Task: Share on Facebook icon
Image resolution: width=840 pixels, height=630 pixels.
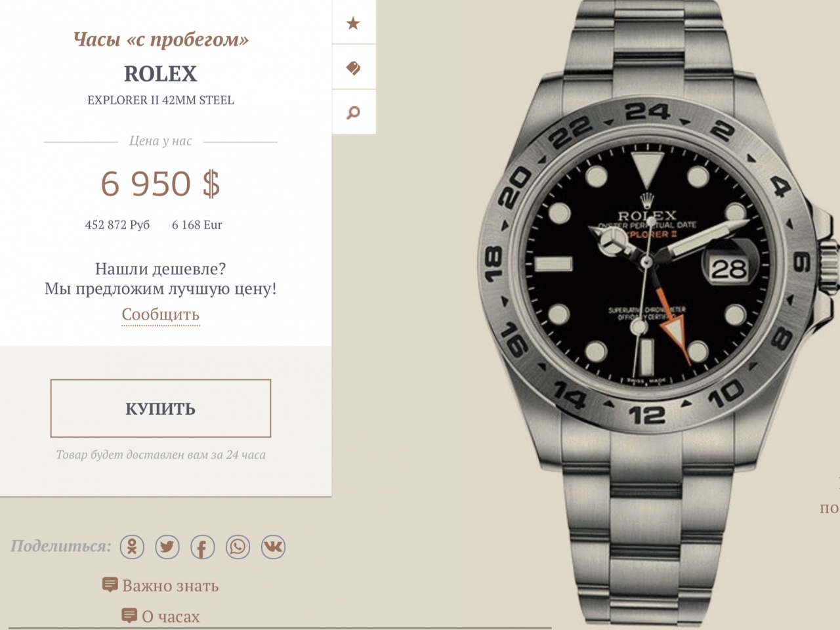Action: [202, 547]
